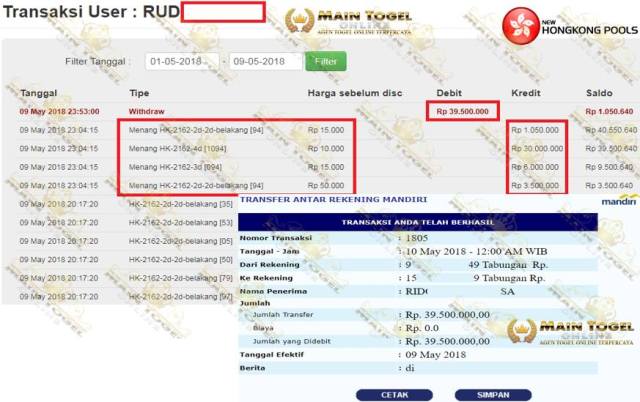Click the Rp 30.000.000 kredit amount

tap(537, 149)
